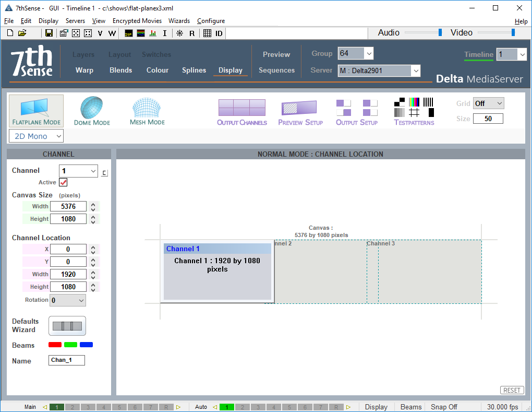The width and height of the screenshot is (532, 412).
Task: Open Testpatterns
Action: tap(414, 112)
